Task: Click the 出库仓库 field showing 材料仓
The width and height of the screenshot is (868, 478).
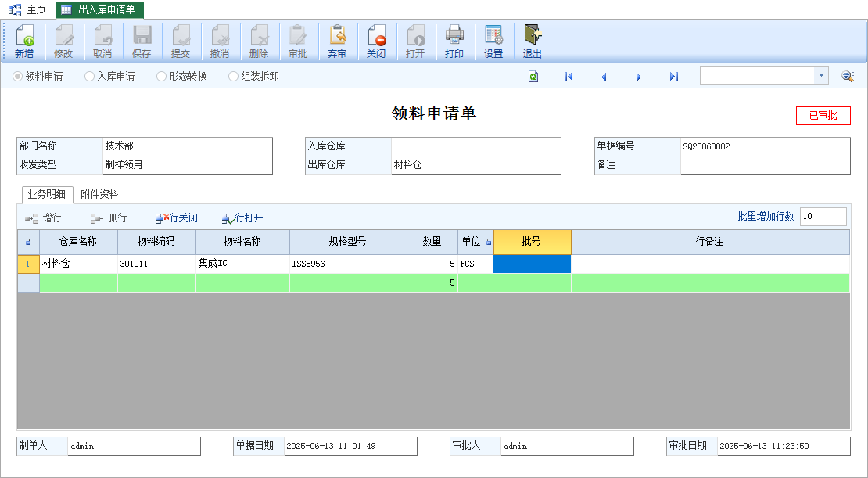Action: pyautogui.click(x=476, y=165)
